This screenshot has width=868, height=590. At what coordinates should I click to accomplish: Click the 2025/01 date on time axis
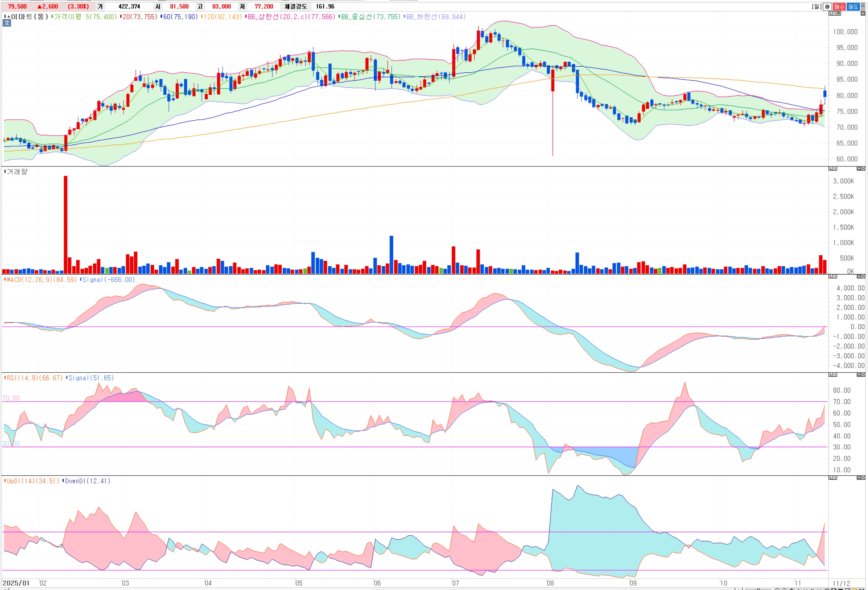point(16,583)
